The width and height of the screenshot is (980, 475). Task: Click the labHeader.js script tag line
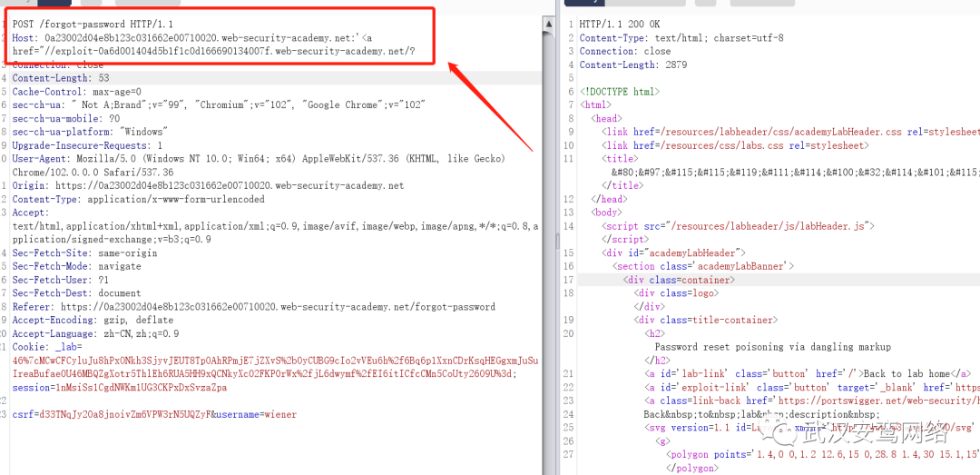point(738,226)
